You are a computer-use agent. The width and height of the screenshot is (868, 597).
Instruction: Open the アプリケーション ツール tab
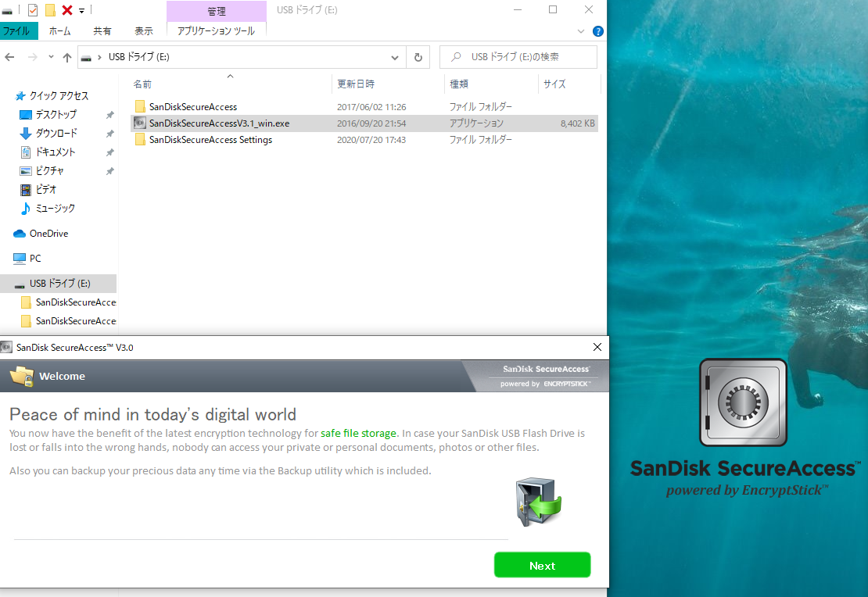coord(217,31)
